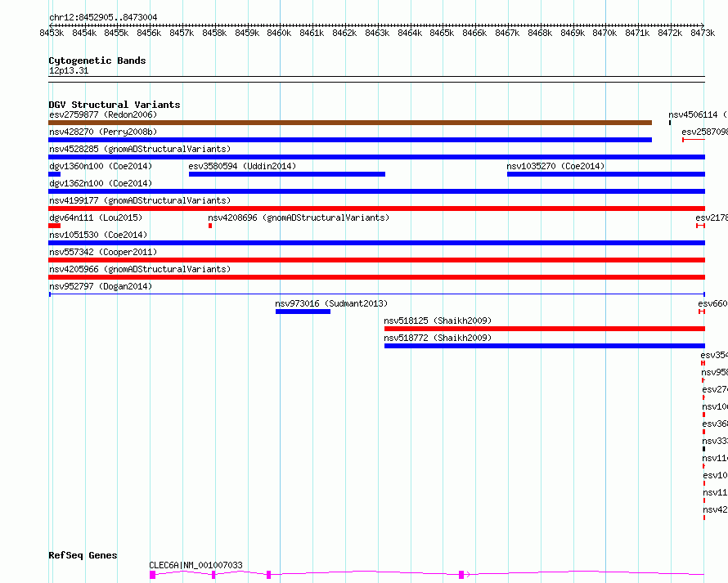Click the nsv952797 (Dogan2014) label
The image size is (728, 583).
100,286
